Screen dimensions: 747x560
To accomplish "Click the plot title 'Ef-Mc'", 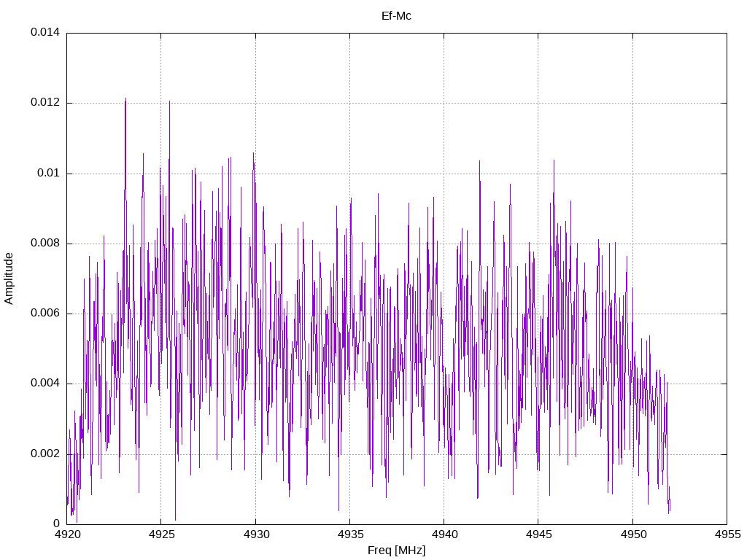I will pyautogui.click(x=396, y=16).
